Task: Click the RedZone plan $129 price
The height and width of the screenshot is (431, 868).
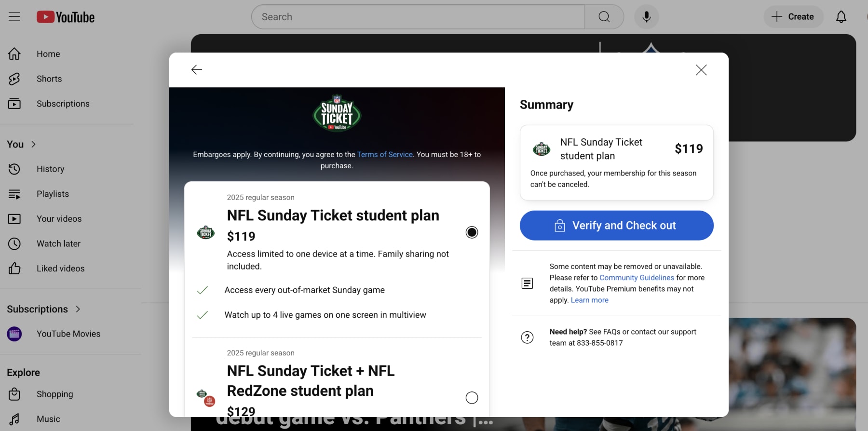Action: [x=241, y=411]
